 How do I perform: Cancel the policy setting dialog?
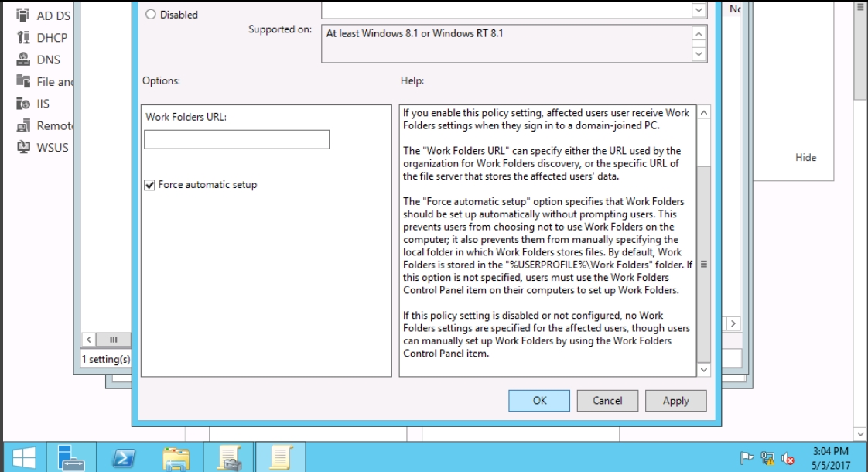[607, 401]
